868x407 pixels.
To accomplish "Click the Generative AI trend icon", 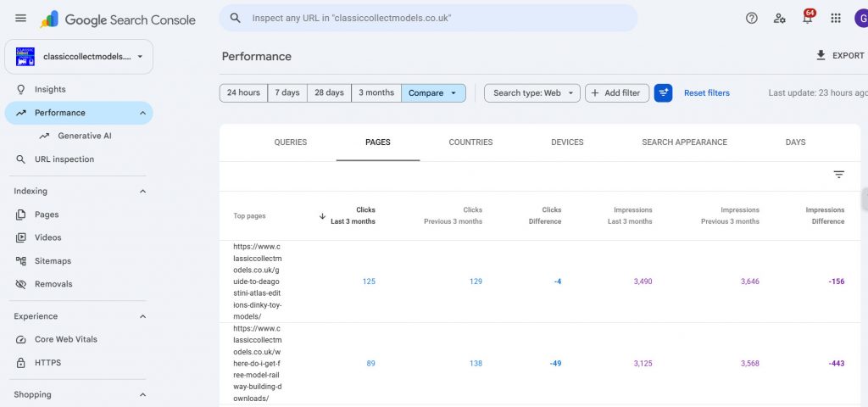I will [x=44, y=136].
